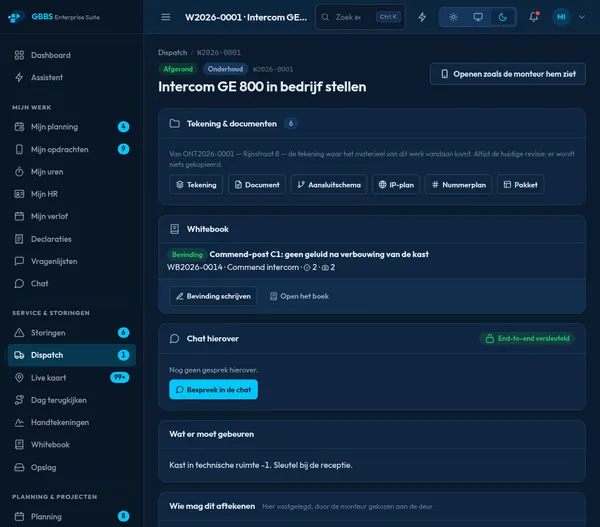
Task: Open Dashboard in sidebar
Action: pos(71,55)
